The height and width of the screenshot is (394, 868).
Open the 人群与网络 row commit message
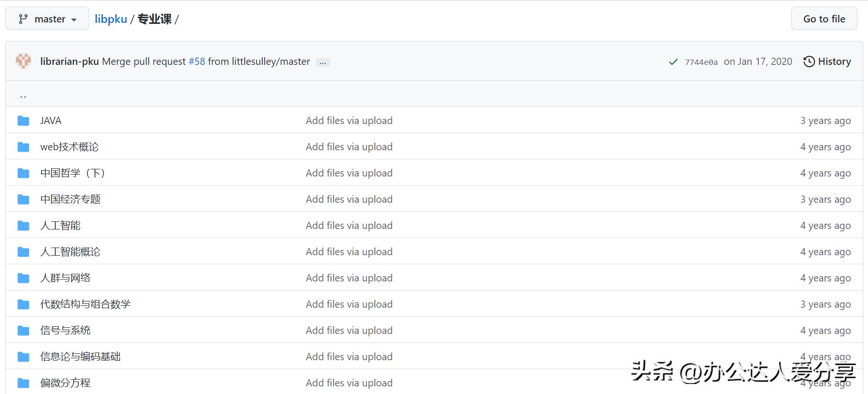click(349, 278)
